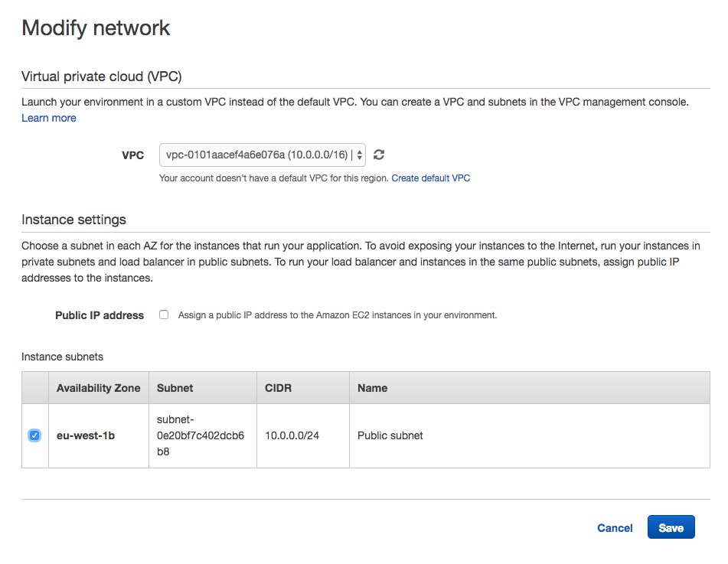Click the Virtual private cloud (VPC) heading
Image resolution: width=728 pixels, height=564 pixels.
(101, 77)
